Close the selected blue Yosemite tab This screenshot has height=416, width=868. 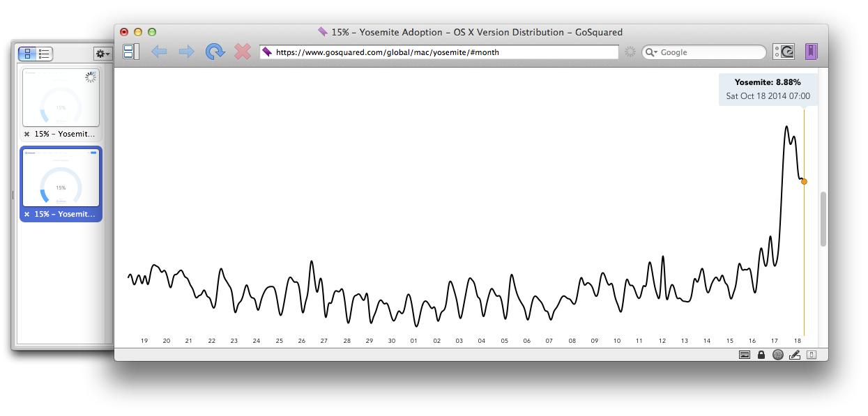[26, 214]
